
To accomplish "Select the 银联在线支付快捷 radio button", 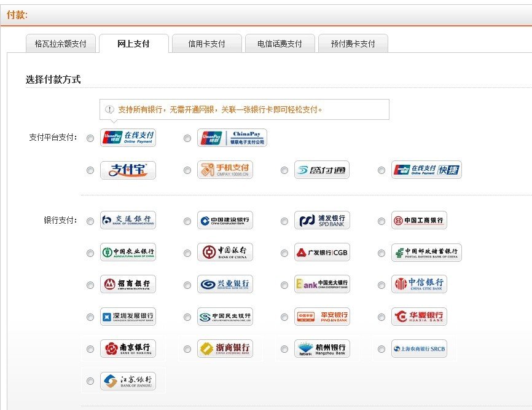I will [x=381, y=170].
